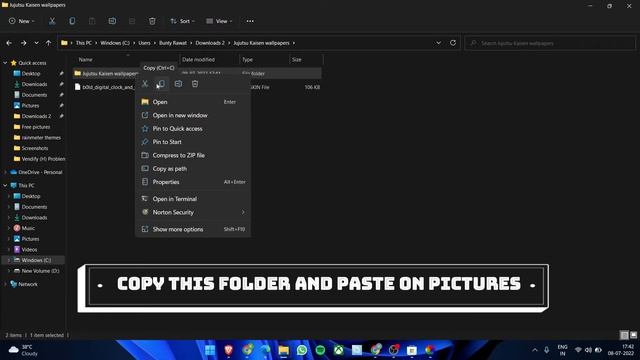Go forward with the forward arrow
This screenshot has width=640, height=360.
click(x=23, y=43)
